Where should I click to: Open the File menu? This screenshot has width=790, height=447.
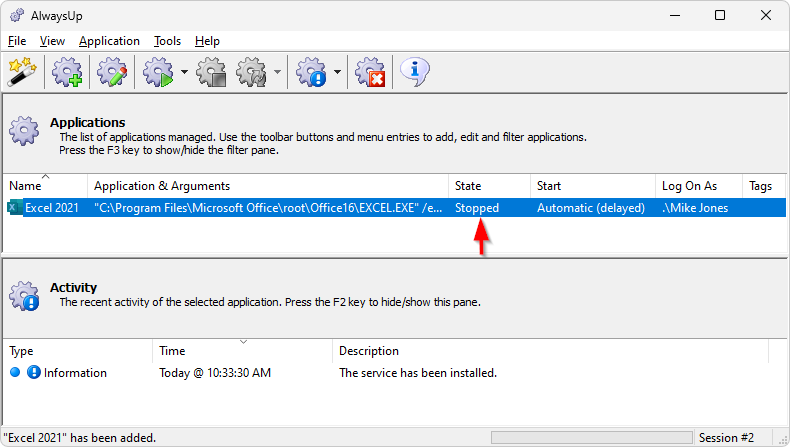pos(17,41)
